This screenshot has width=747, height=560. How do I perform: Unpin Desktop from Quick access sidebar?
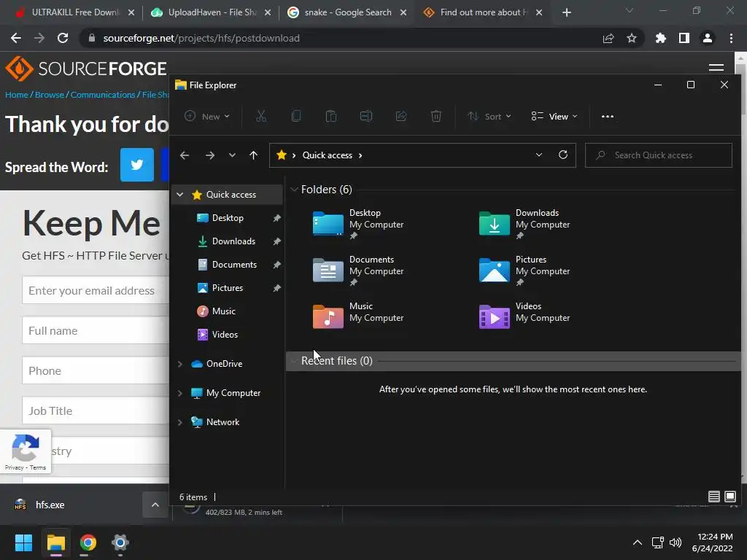(x=276, y=218)
